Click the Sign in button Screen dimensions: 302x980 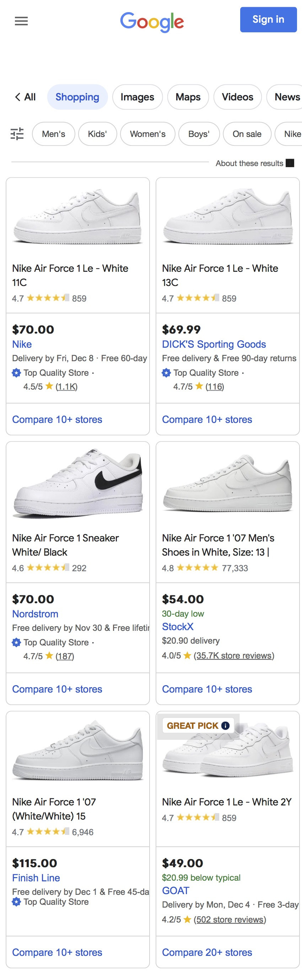(268, 20)
